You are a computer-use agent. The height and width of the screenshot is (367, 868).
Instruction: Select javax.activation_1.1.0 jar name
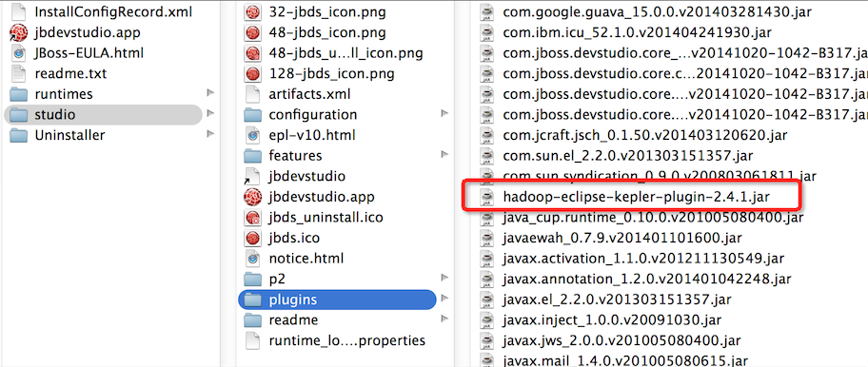tap(643, 258)
